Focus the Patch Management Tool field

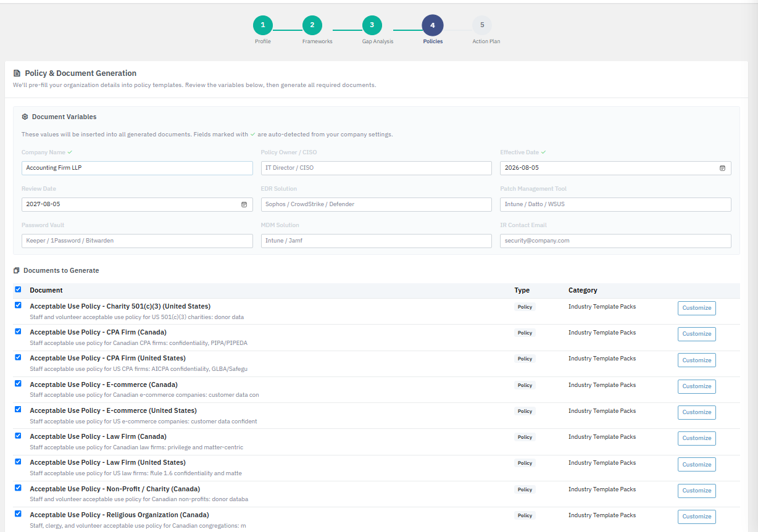615,204
